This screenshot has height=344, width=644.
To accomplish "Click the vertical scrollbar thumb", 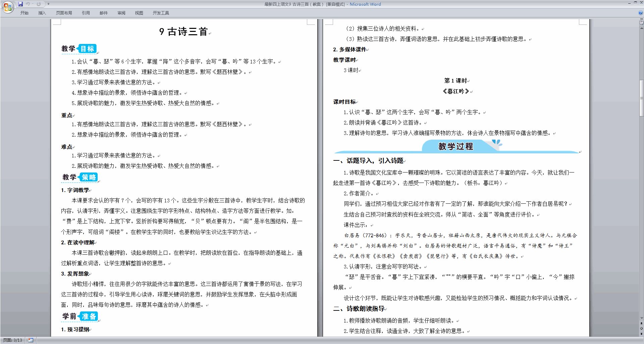I will pos(641,98).
